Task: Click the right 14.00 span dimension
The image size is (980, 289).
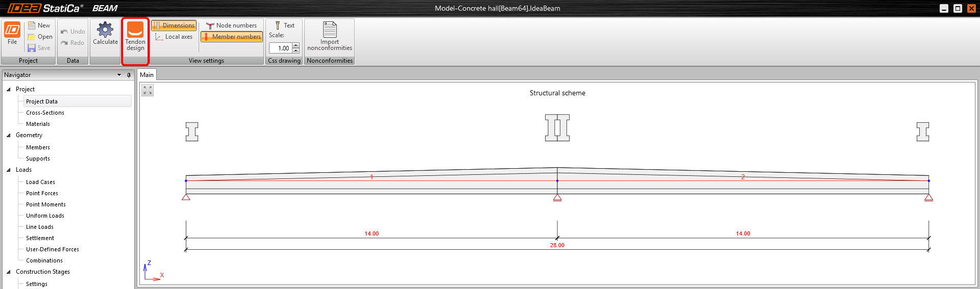Action: (743, 233)
